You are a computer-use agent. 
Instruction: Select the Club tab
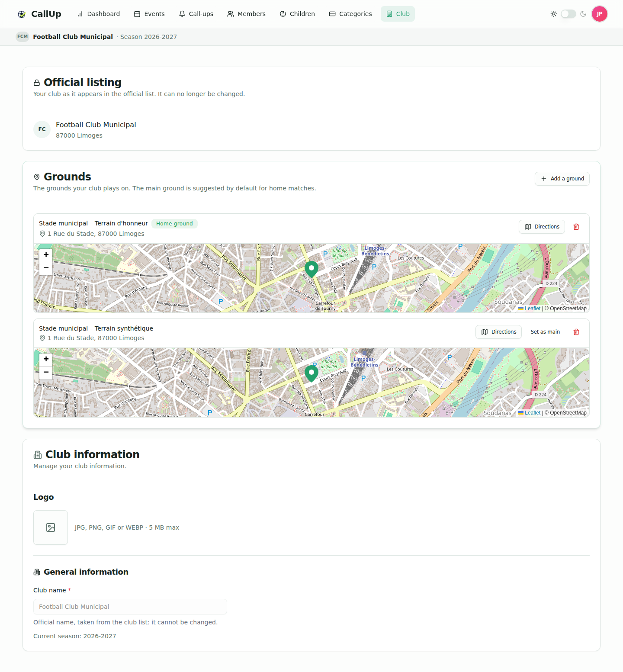click(x=398, y=14)
